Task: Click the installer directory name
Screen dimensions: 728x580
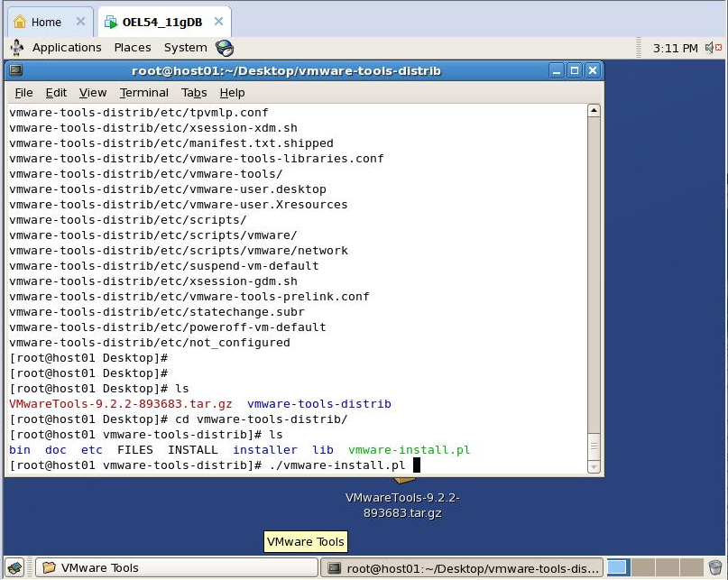Action: coord(265,450)
